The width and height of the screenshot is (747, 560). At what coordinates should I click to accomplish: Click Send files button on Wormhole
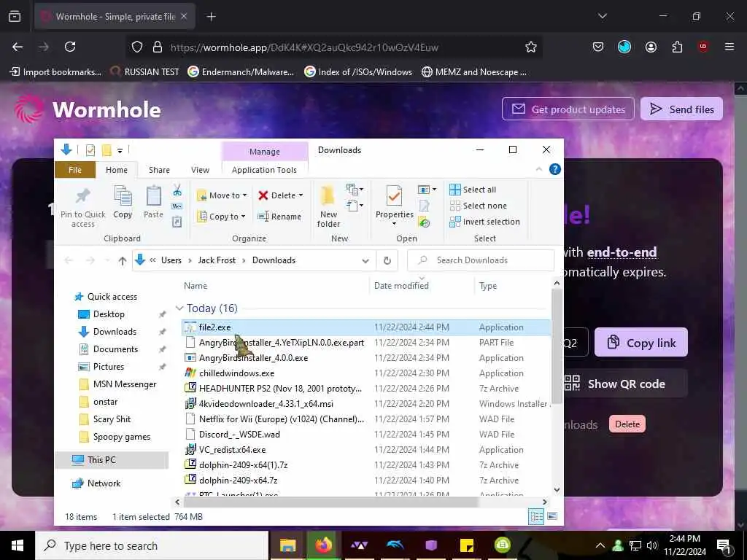pyautogui.click(x=682, y=109)
